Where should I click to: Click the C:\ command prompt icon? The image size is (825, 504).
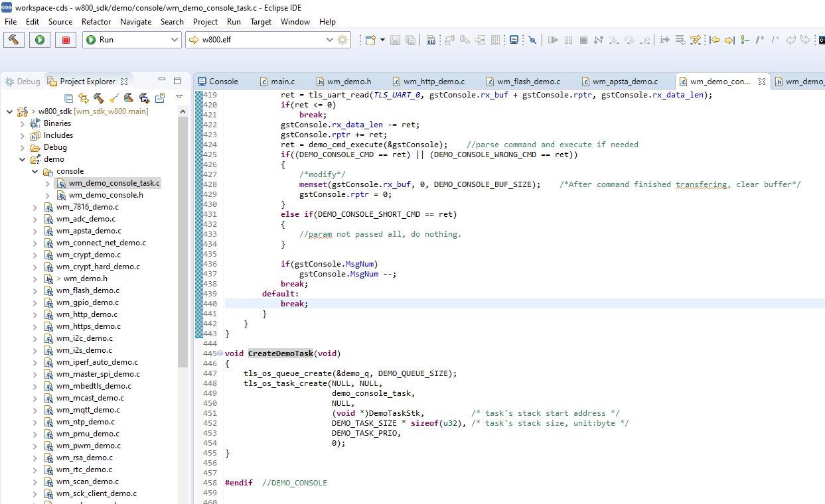pos(822,40)
